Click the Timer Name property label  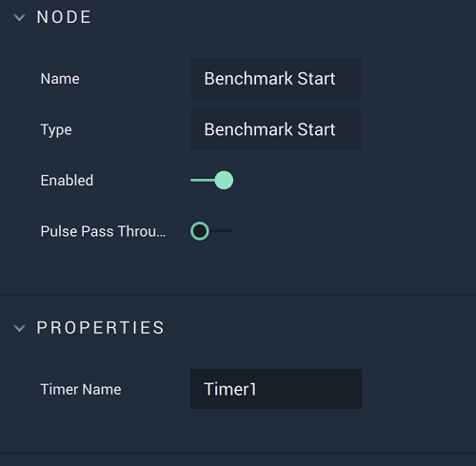(81, 389)
